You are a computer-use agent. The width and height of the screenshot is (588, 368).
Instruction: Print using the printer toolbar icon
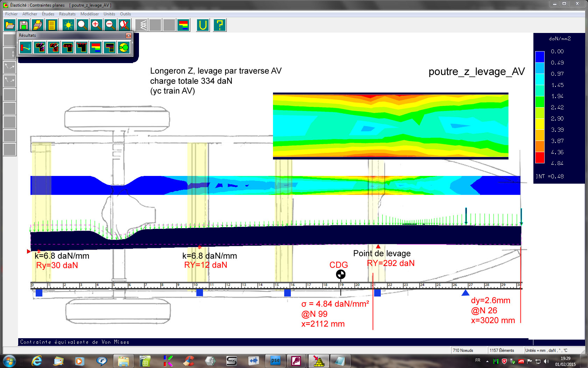click(x=37, y=25)
